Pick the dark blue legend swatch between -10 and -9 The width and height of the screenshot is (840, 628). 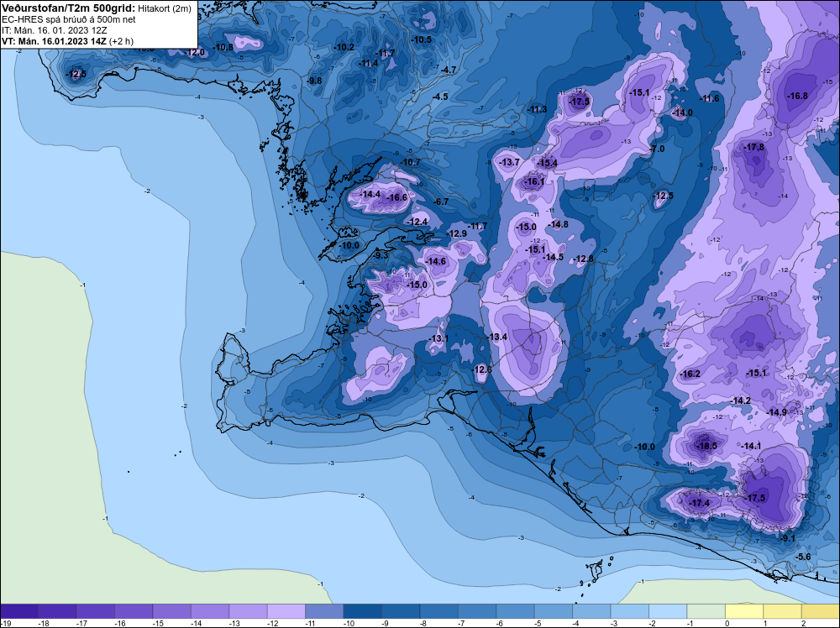(x=363, y=611)
